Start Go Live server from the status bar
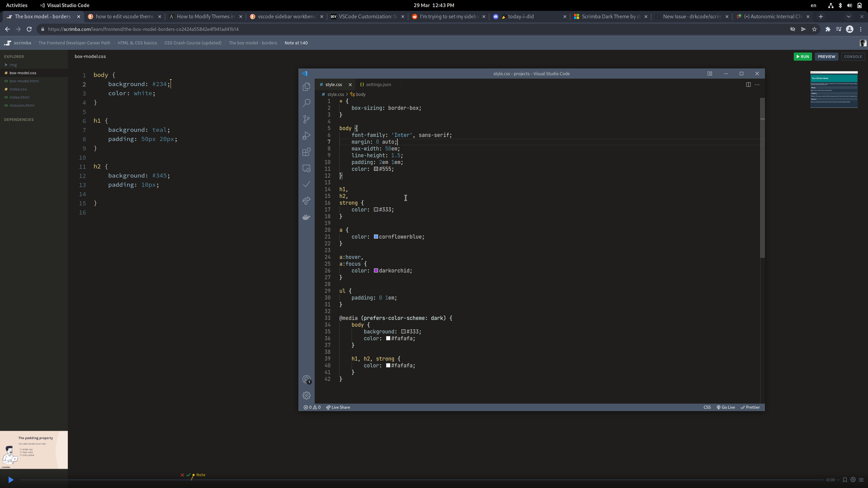The height and width of the screenshot is (488, 868). pyautogui.click(x=725, y=407)
